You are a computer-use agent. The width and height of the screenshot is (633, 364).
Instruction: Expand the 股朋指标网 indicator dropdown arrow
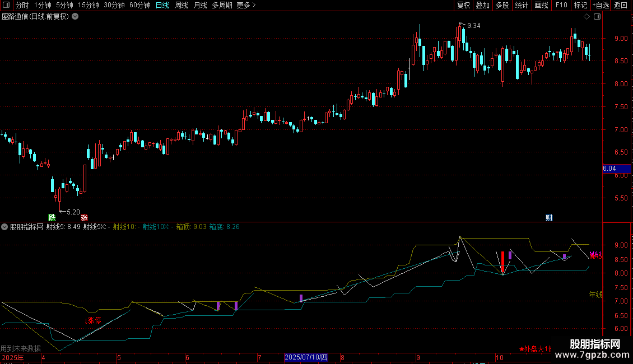[5, 227]
